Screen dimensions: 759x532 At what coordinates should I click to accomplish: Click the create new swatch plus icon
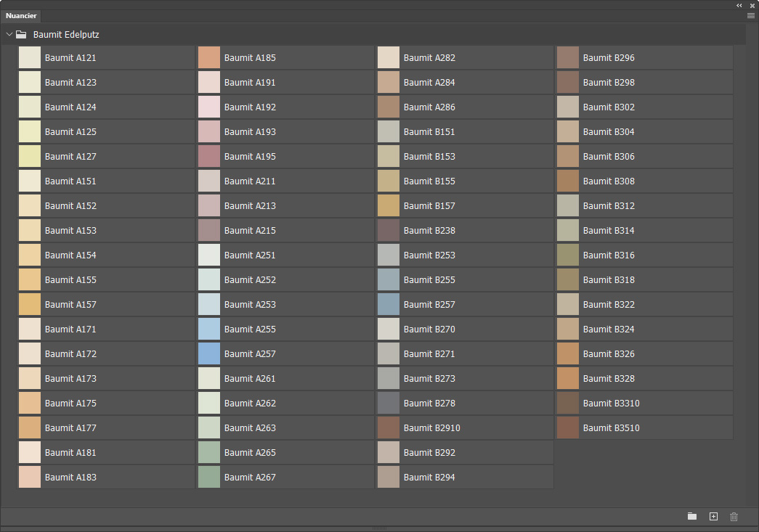click(x=713, y=517)
